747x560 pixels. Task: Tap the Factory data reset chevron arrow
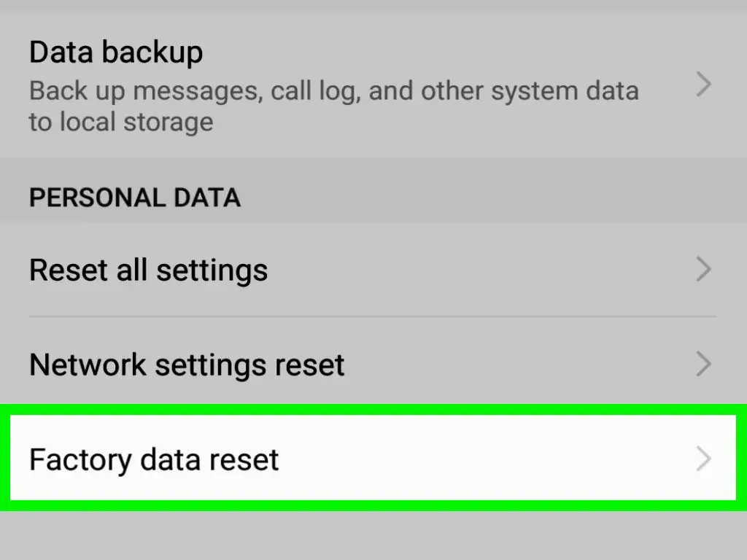(x=704, y=459)
